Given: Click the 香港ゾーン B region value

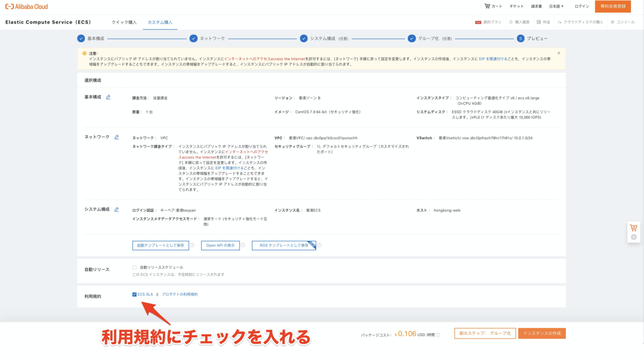Looking at the screenshot, I should pos(309,98).
